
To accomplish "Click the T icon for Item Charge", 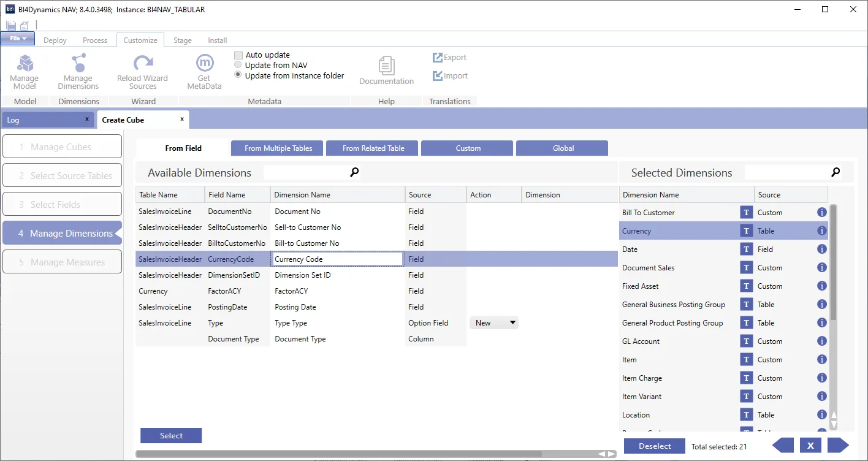I will (x=746, y=378).
